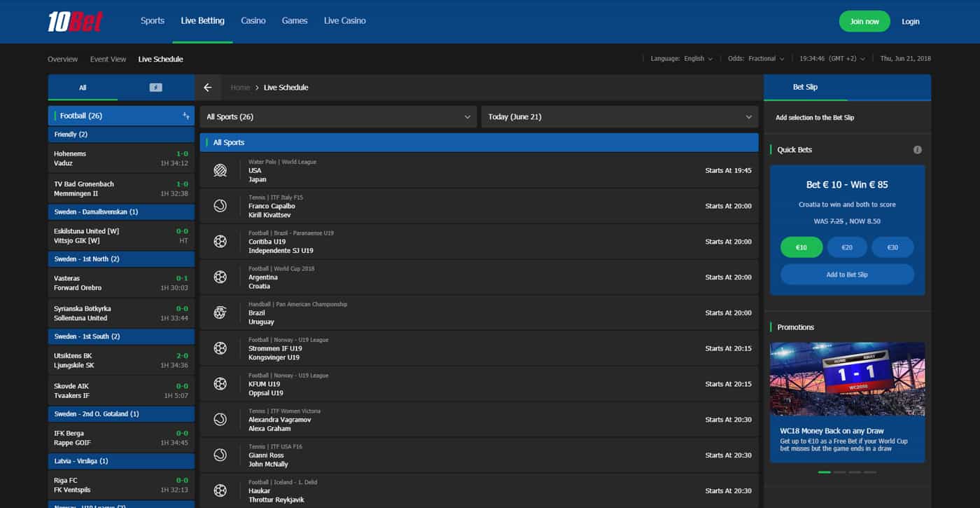The width and height of the screenshot is (980, 508).
Task: Click the football icon for KFUM U19 match
Action: (220, 384)
